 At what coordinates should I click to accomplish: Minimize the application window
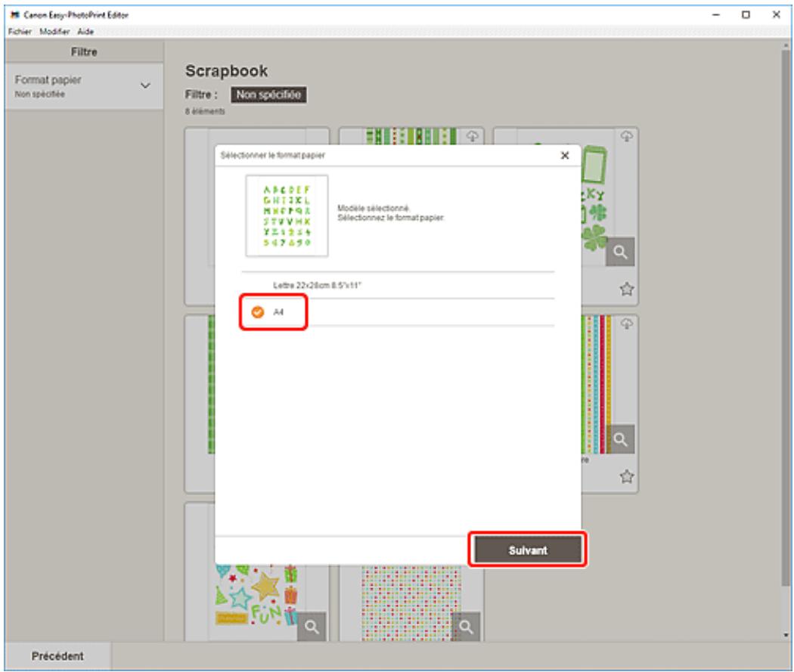(715, 14)
